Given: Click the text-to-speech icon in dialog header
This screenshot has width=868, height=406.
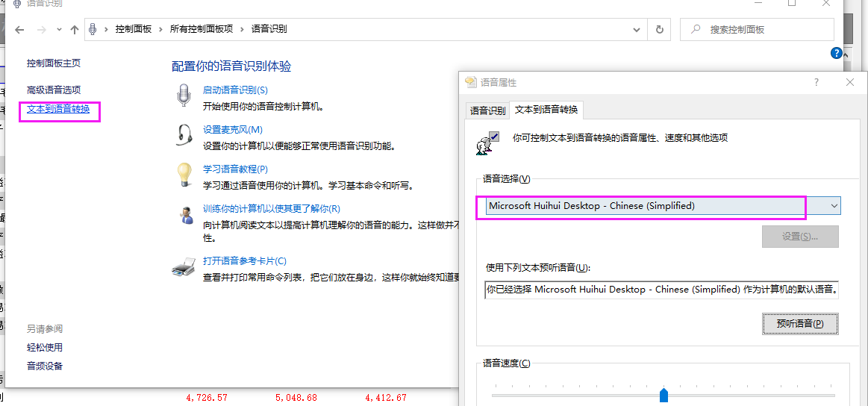Looking at the screenshot, I should pyautogui.click(x=487, y=142).
